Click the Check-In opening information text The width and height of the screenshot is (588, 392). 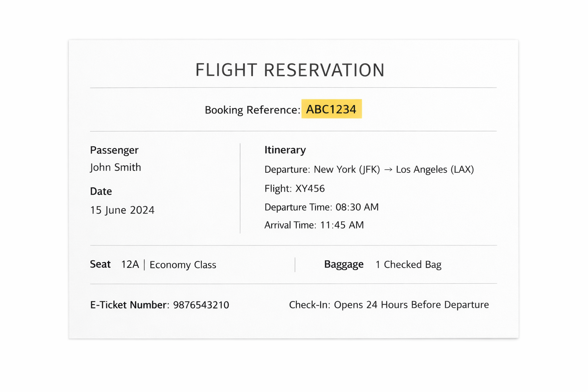pyautogui.click(x=389, y=305)
